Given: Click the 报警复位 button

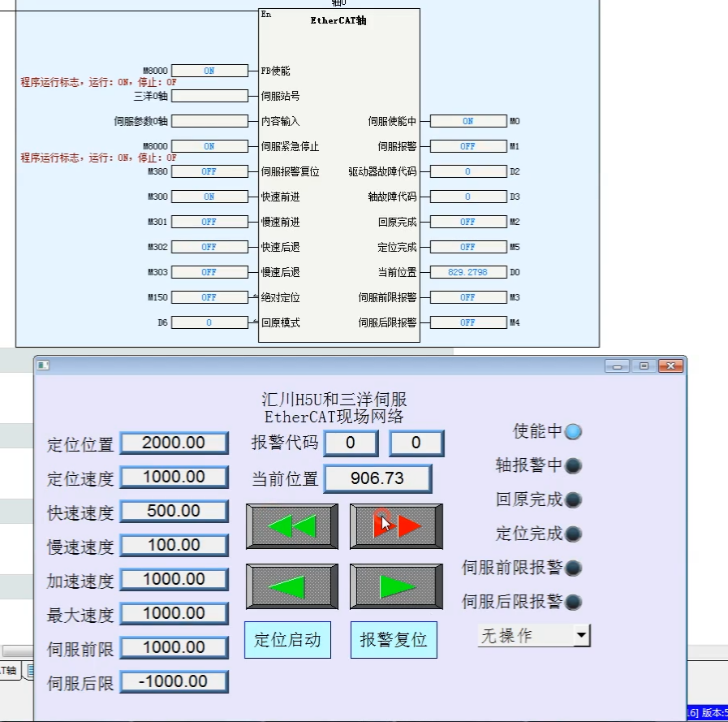Looking at the screenshot, I should (394, 640).
